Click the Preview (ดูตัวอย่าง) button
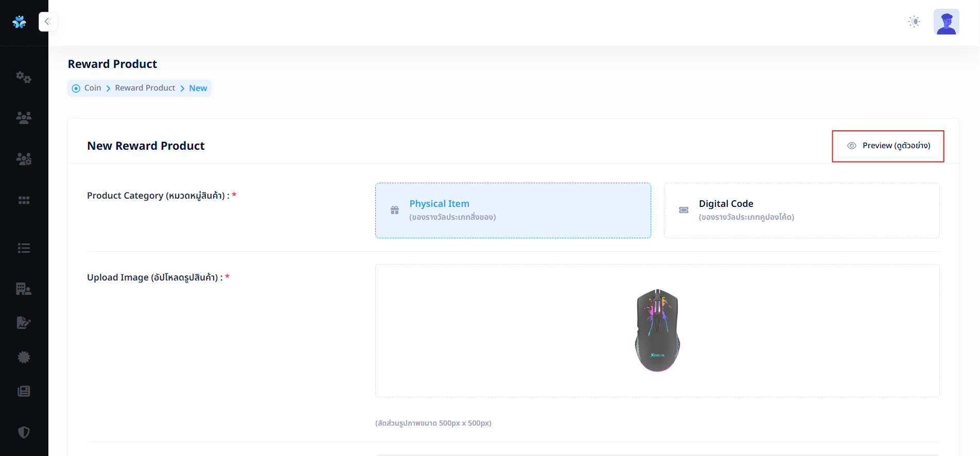Screen dimensions: 980x456 pos(888,146)
